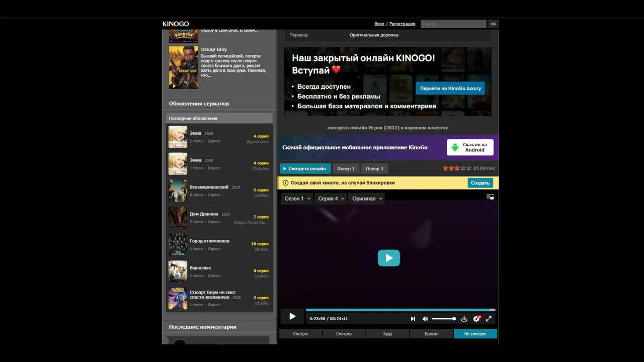This screenshot has height=362, width=644.
Task: Click the 2 серия label for Стюарт Блум
Action: (261, 298)
